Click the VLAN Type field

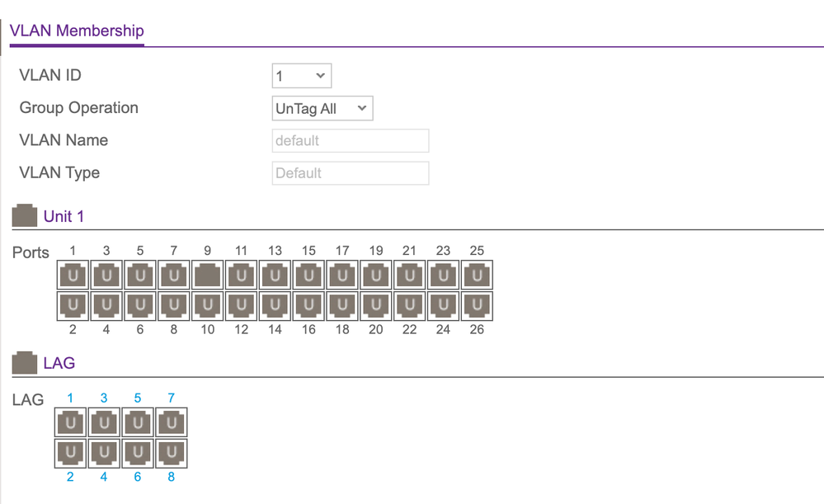pos(351,173)
